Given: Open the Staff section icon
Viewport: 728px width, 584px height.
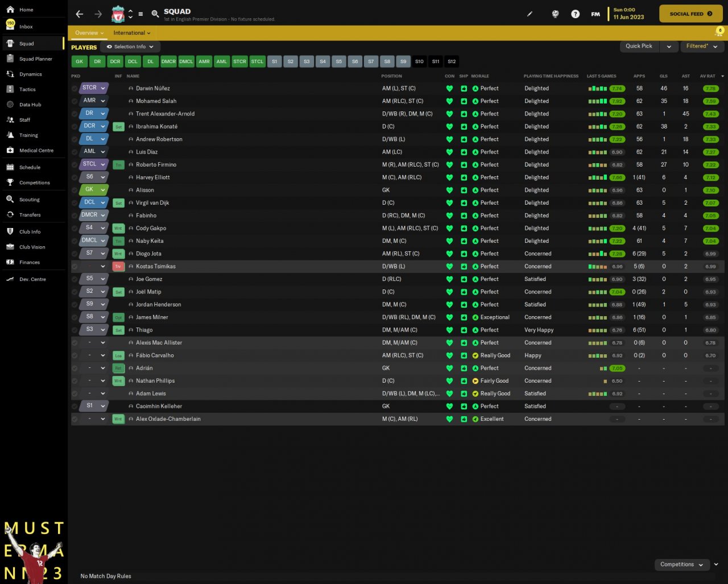Looking at the screenshot, I should pos(10,120).
